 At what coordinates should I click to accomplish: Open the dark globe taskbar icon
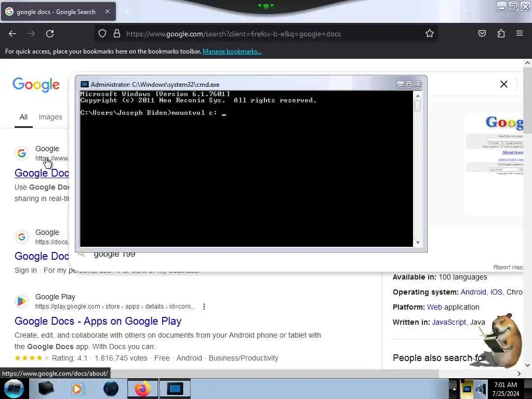pos(111,389)
